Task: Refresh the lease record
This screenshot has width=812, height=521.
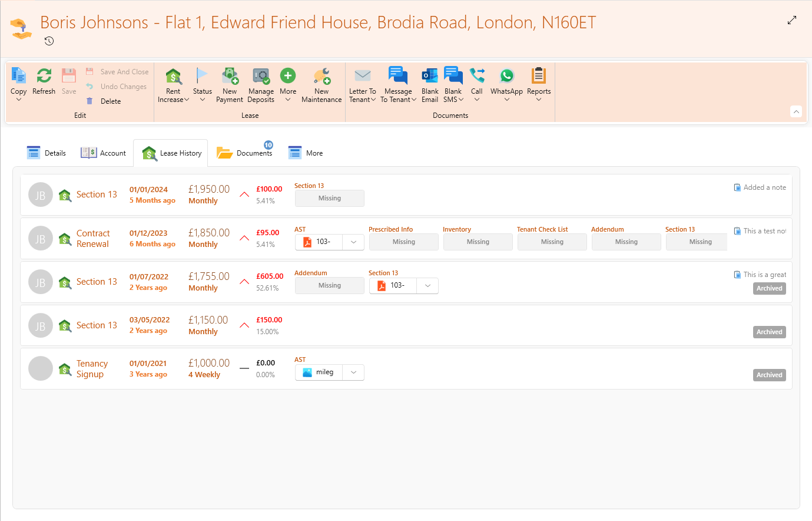Action: click(x=44, y=81)
